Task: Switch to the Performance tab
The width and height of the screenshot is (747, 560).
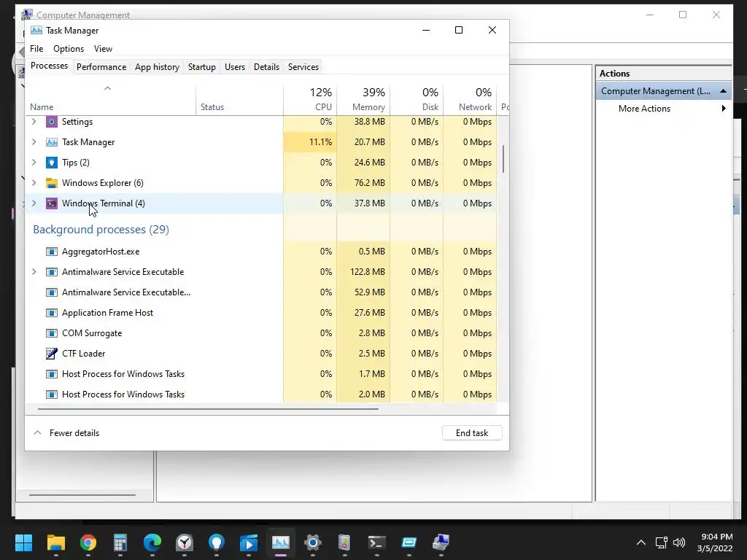Action: pyautogui.click(x=101, y=67)
